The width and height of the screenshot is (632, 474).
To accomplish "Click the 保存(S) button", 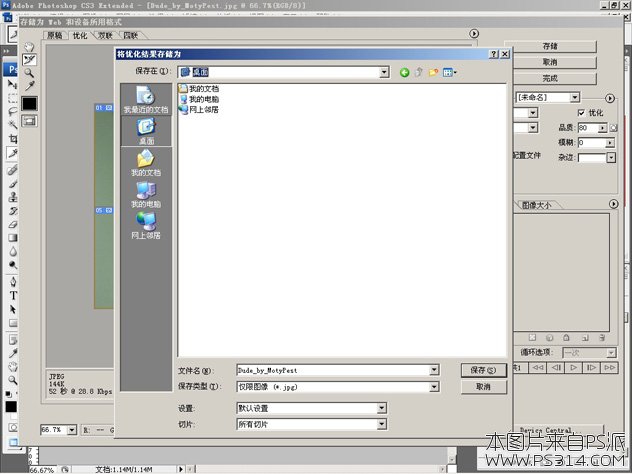I will coord(483,370).
